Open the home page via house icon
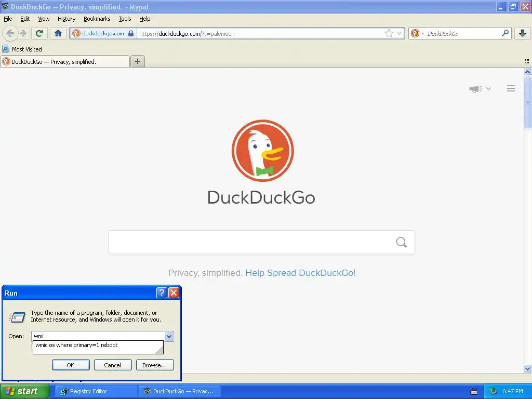This screenshot has width=532, height=399. (x=58, y=33)
